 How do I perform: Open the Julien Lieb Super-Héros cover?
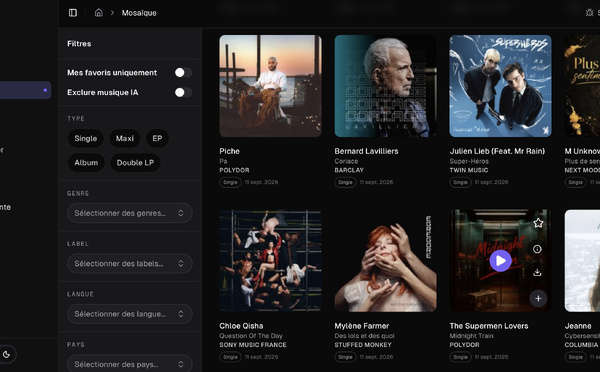[501, 86]
